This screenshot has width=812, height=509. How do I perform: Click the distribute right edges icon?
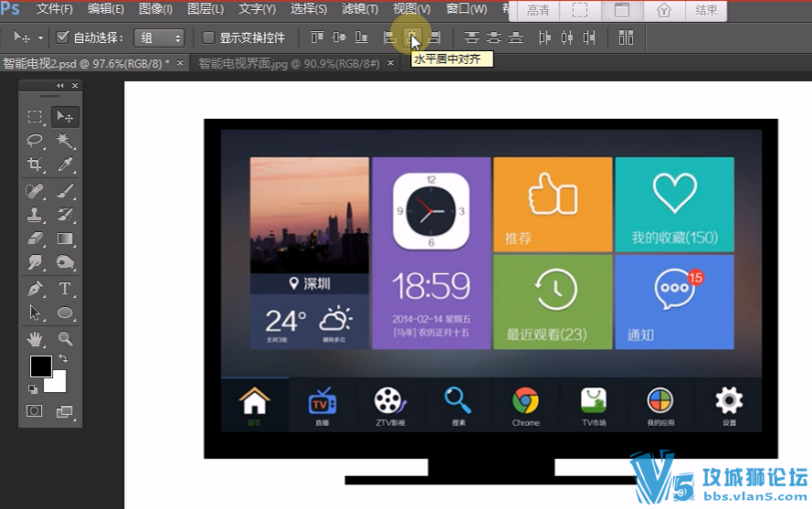coord(589,37)
